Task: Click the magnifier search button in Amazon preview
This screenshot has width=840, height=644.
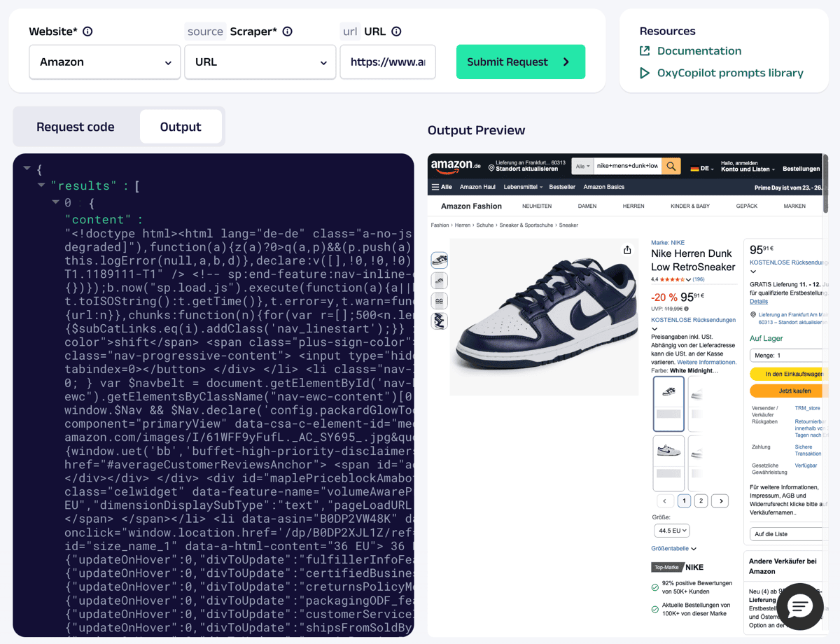Action: click(671, 167)
